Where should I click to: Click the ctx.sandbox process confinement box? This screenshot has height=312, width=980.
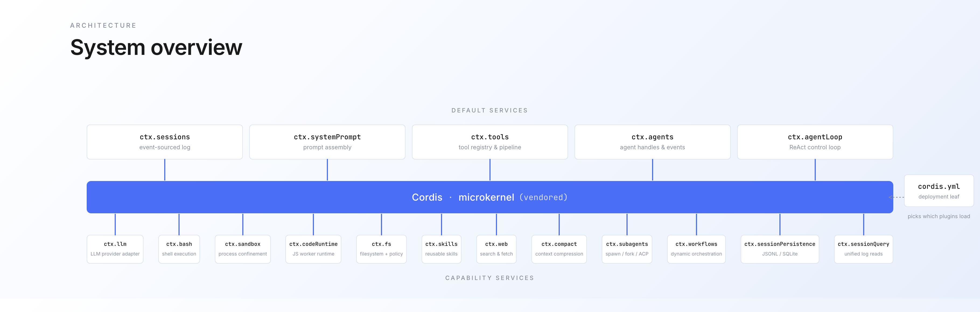(243, 249)
